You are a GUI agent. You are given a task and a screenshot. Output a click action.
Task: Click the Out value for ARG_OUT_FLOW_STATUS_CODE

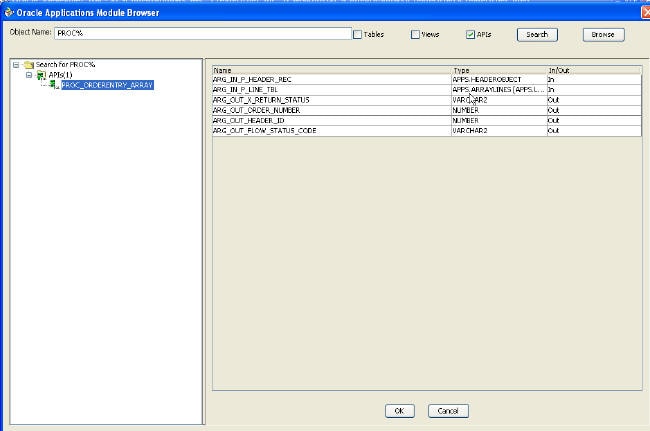[x=594, y=131]
